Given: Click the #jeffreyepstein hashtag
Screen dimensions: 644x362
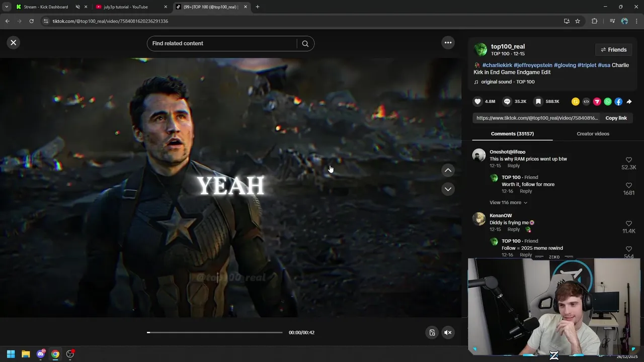Looking at the screenshot, I should coord(533,65).
